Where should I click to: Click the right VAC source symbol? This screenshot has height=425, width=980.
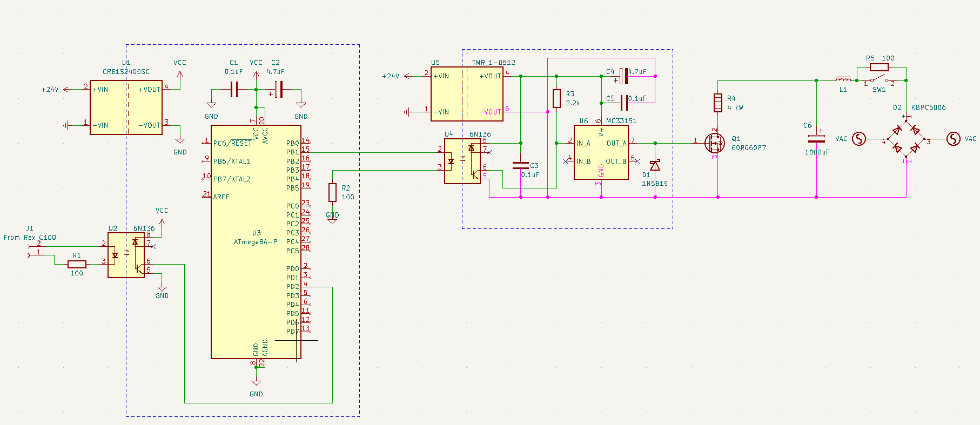pyautogui.click(x=954, y=139)
